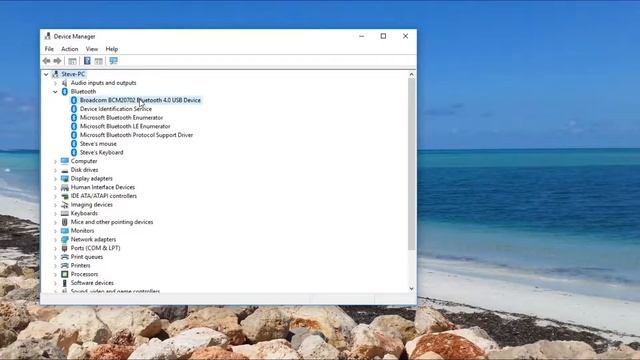This screenshot has height=360, width=640.
Task: Expand the Display adapters category
Action: click(55, 179)
